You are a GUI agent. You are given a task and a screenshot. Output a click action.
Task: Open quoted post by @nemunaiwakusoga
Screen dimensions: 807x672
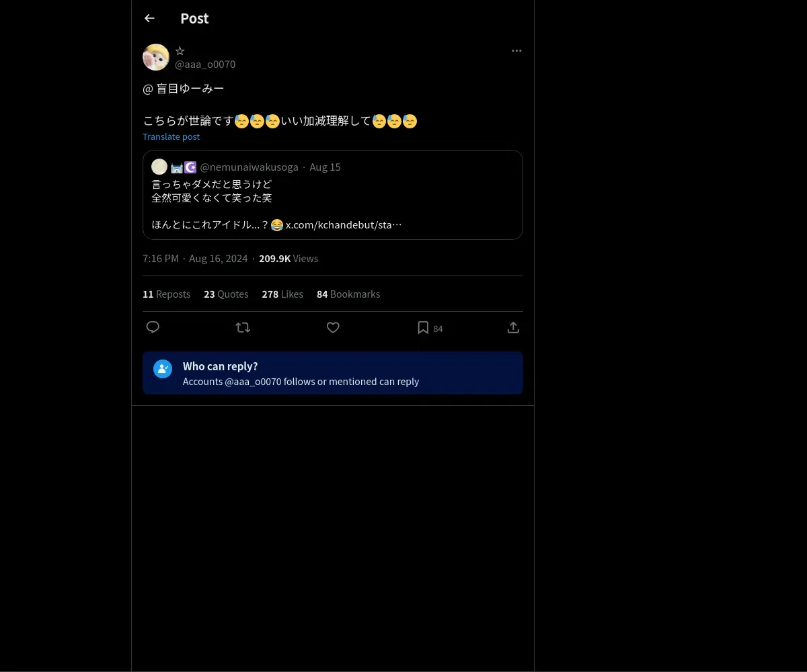[333, 195]
